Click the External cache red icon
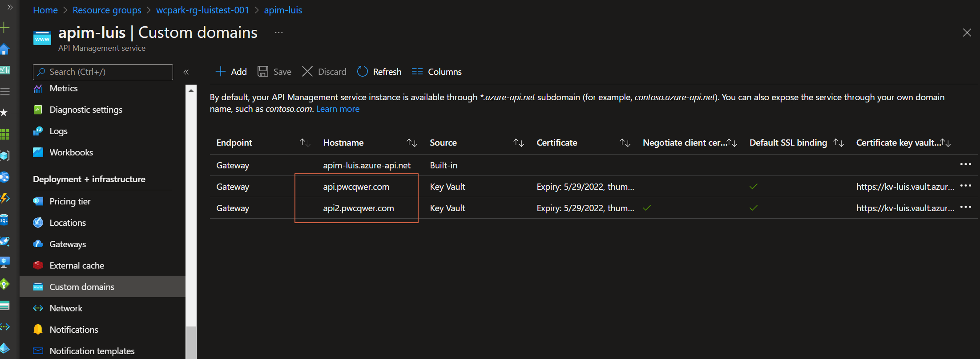Image resolution: width=980 pixels, height=359 pixels. 38,265
